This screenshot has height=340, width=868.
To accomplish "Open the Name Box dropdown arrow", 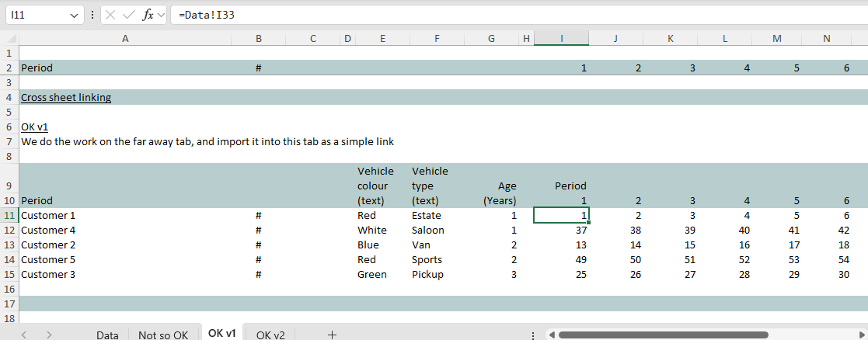I will (74, 16).
